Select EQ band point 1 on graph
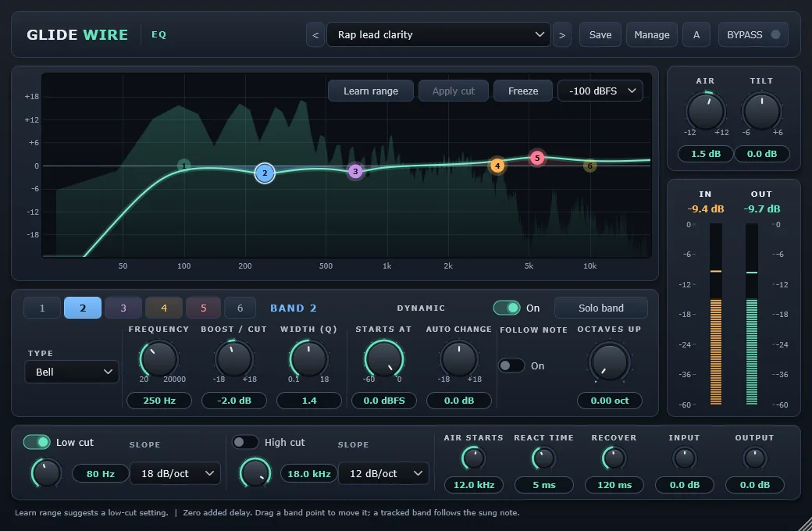 [183, 166]
